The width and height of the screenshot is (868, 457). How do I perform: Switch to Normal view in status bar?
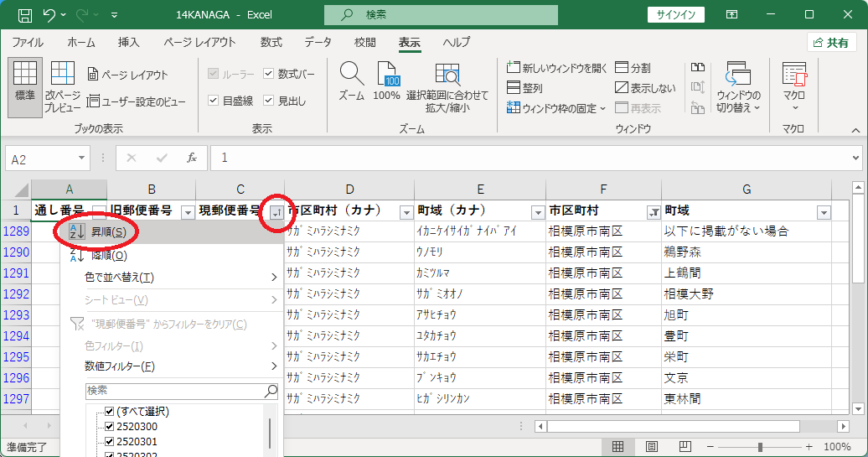(617, 446)
